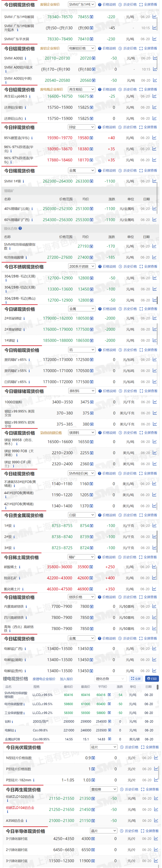Viewport: 162px width, 868px height.
Task: Click the 今日稀土现货价格 heading
Action: [x=21, y=557]
